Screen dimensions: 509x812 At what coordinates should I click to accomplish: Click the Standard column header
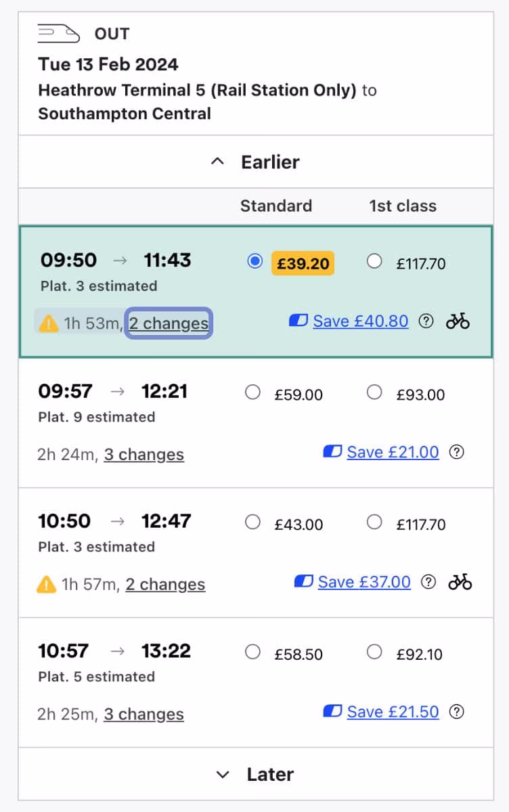pos(275,206)
